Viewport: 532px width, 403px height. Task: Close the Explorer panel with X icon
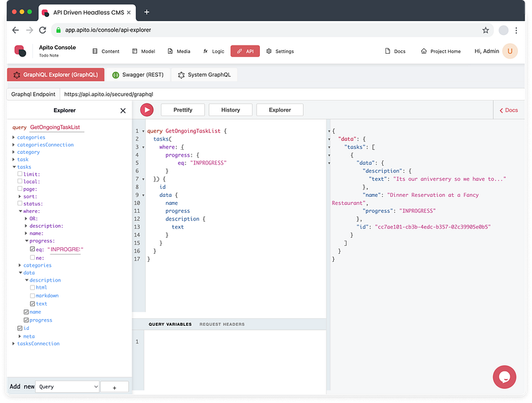(x=122, y=111)
